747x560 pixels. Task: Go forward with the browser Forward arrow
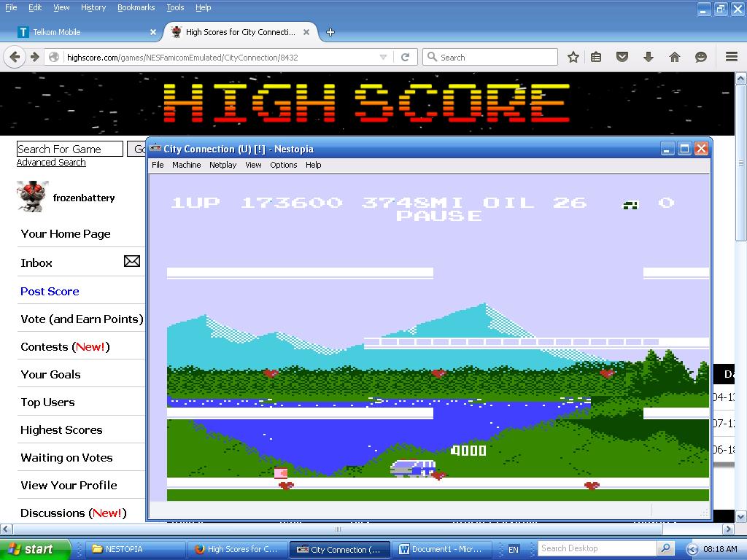35,57
